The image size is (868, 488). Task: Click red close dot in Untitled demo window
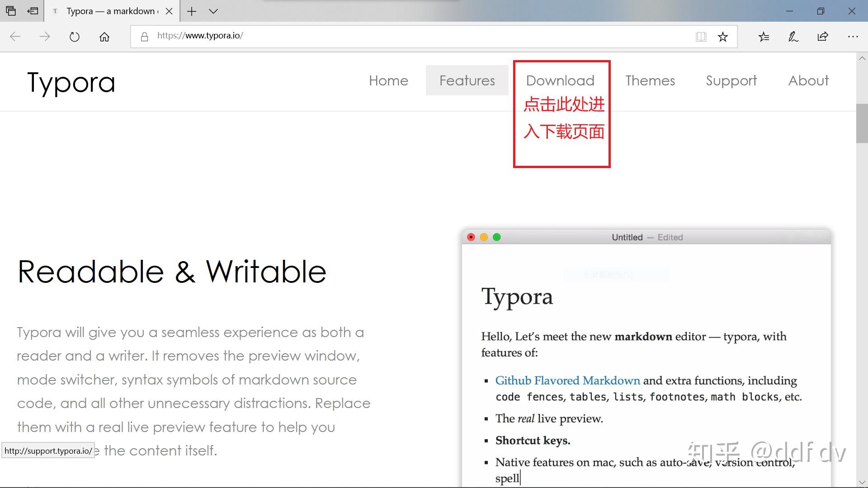pos(471,237)
